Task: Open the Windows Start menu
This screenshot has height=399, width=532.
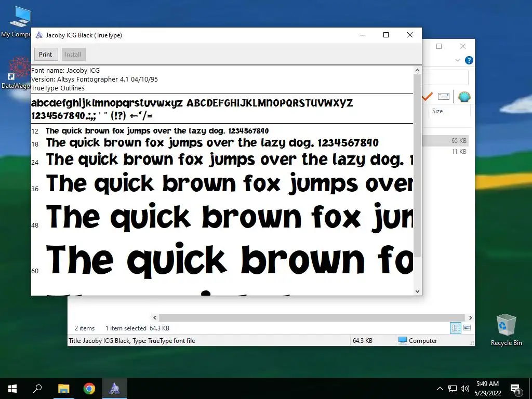Action: point(12,389)
